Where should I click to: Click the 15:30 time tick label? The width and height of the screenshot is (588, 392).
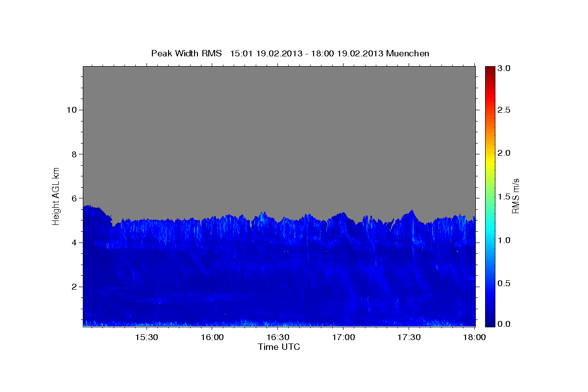[x=147, y=338]
